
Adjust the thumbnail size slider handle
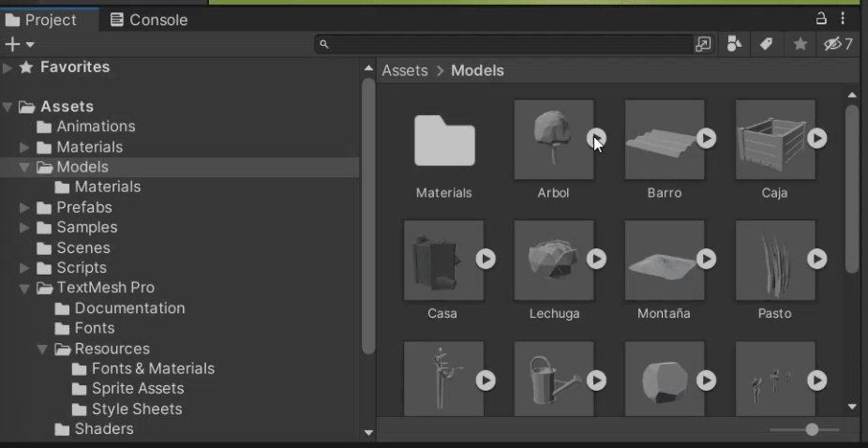coord(812,429)
